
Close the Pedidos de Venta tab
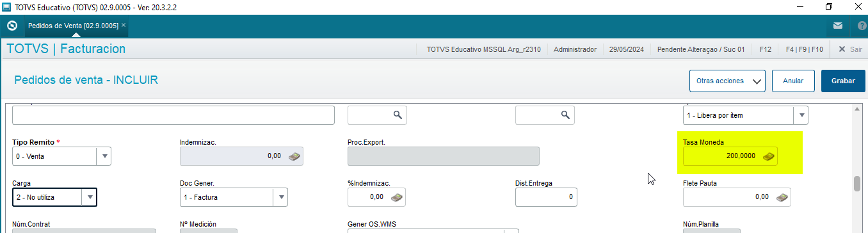coord(124,26)
